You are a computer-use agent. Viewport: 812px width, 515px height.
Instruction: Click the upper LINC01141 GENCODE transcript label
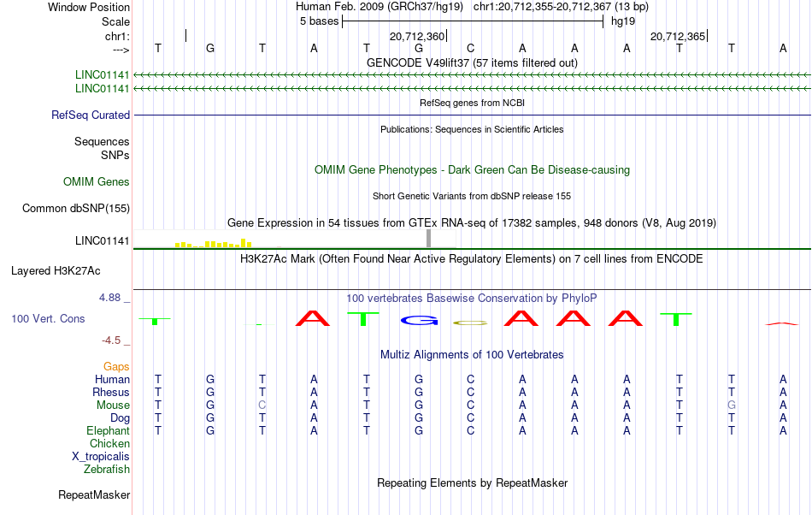coord(102,74)
